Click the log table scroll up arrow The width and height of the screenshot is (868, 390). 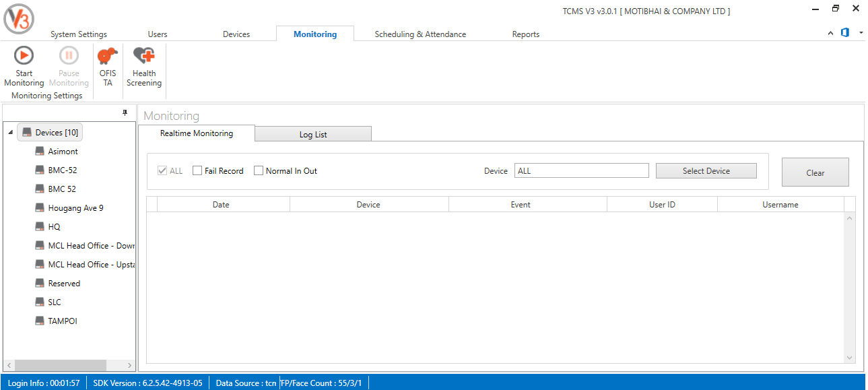[849, 218]
